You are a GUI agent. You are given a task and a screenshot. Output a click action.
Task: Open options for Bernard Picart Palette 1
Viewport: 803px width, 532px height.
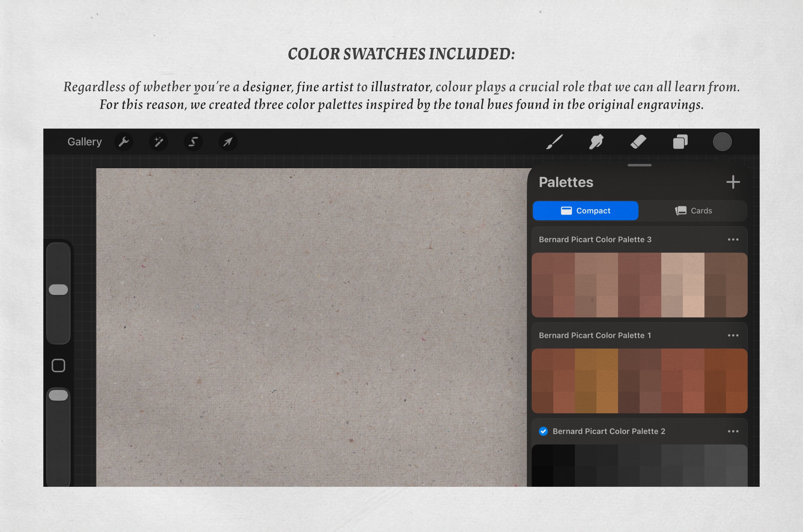(x=733, y=336)
